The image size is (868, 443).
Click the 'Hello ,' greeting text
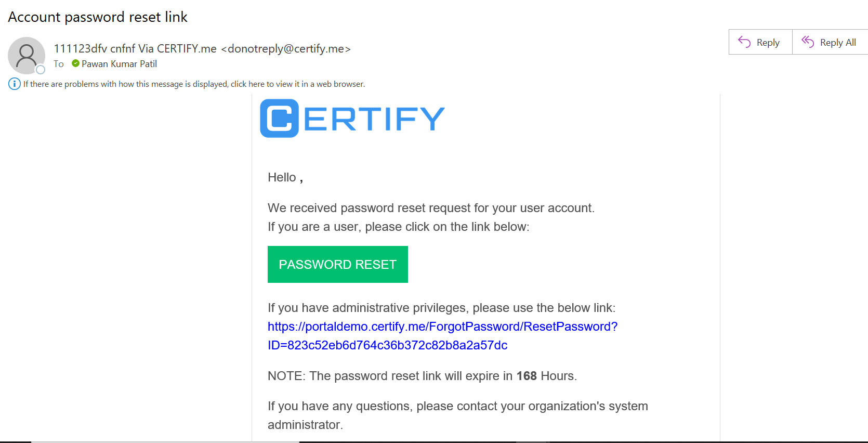285,177
